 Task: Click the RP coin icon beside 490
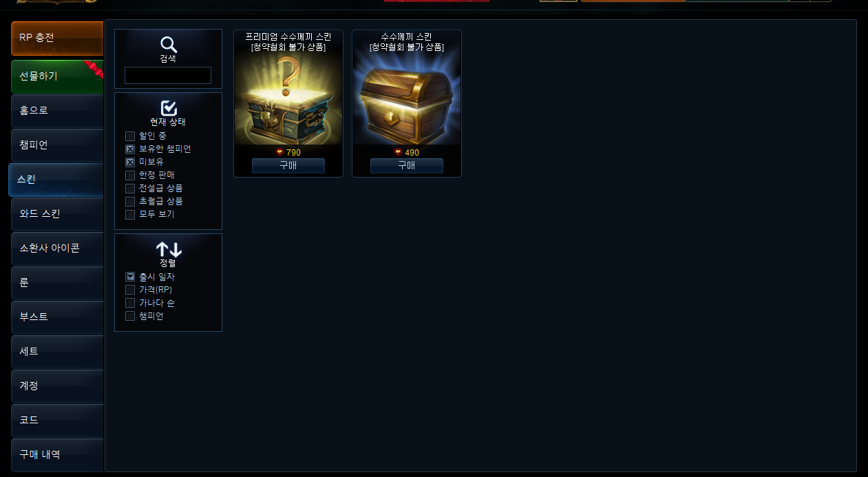(398, 152)
